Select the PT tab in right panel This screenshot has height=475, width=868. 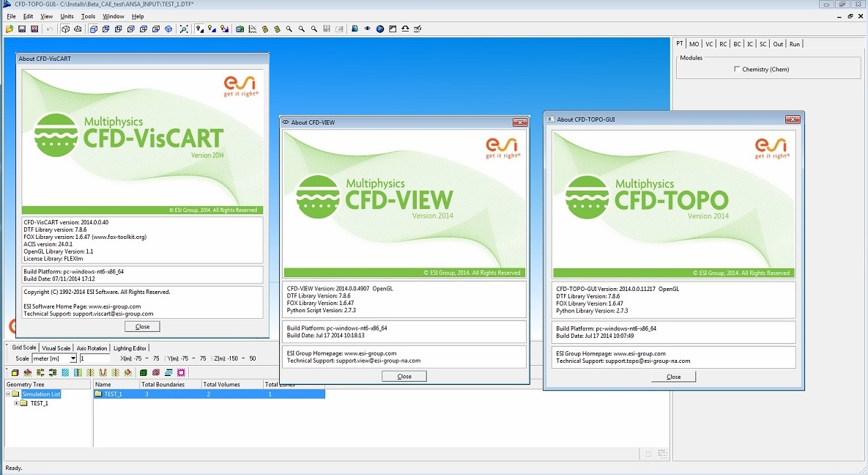click(x=680, y=44)
